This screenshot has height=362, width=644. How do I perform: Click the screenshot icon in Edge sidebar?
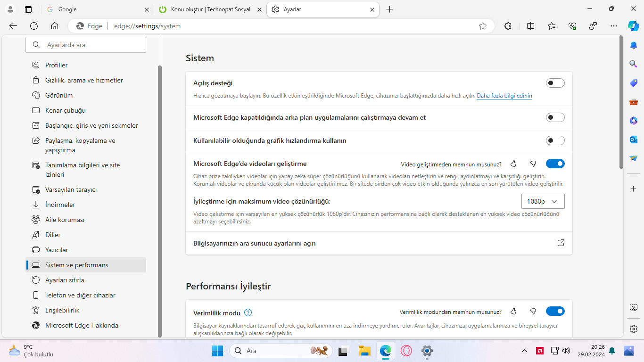pyautogui.click(x=634, y=308)
